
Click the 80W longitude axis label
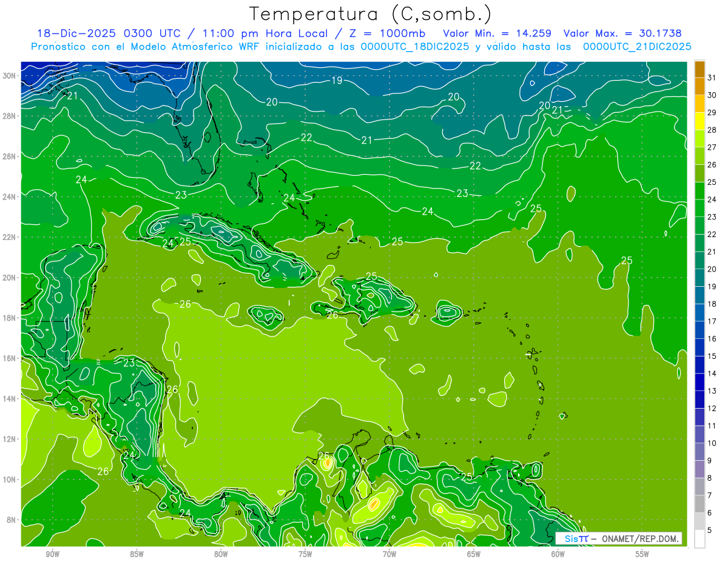coord(221,554)
